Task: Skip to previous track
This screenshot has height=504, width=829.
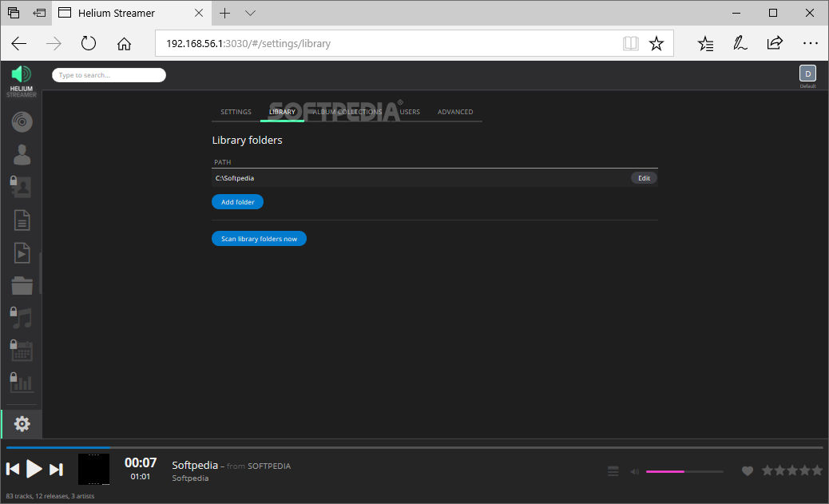Action: click(x=13, y=469)
